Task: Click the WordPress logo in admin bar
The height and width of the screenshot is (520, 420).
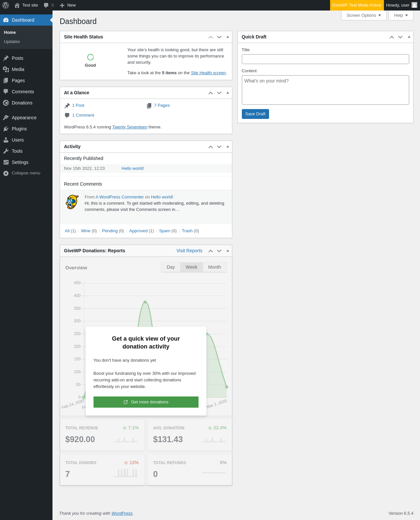Action: coord(6,5)
